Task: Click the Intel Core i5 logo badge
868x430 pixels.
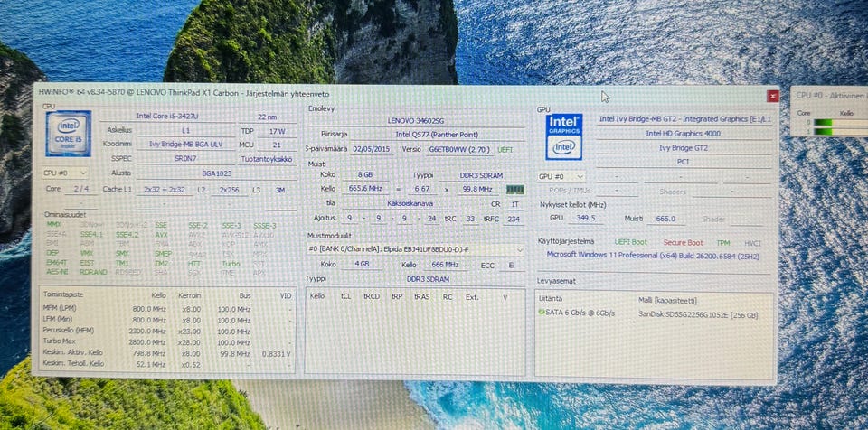Action: coord(69,134)
